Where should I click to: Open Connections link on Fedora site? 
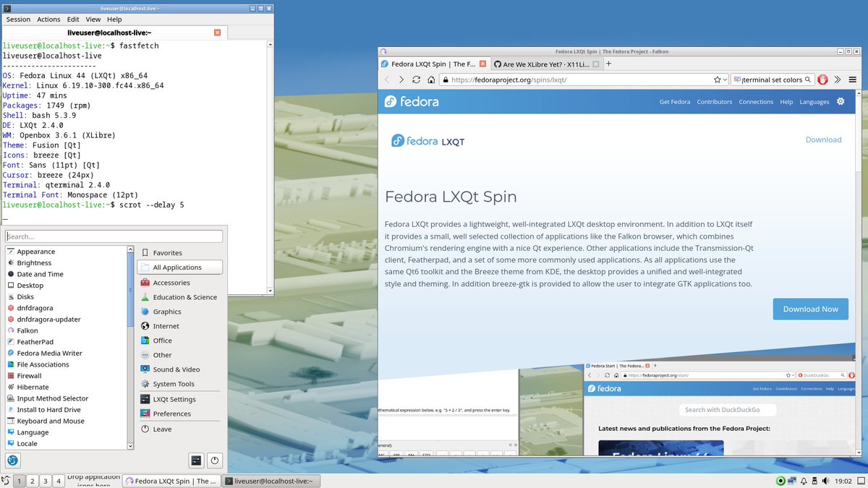point(756,102)
